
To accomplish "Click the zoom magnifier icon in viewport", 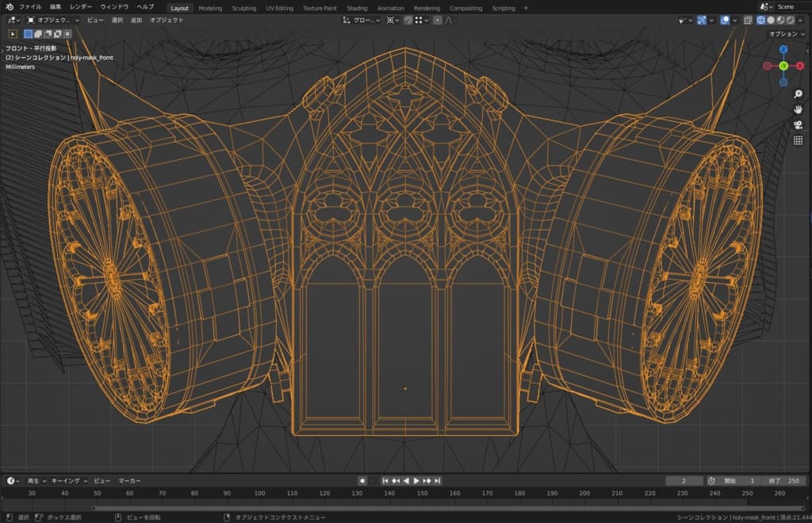I will point(799,94).
